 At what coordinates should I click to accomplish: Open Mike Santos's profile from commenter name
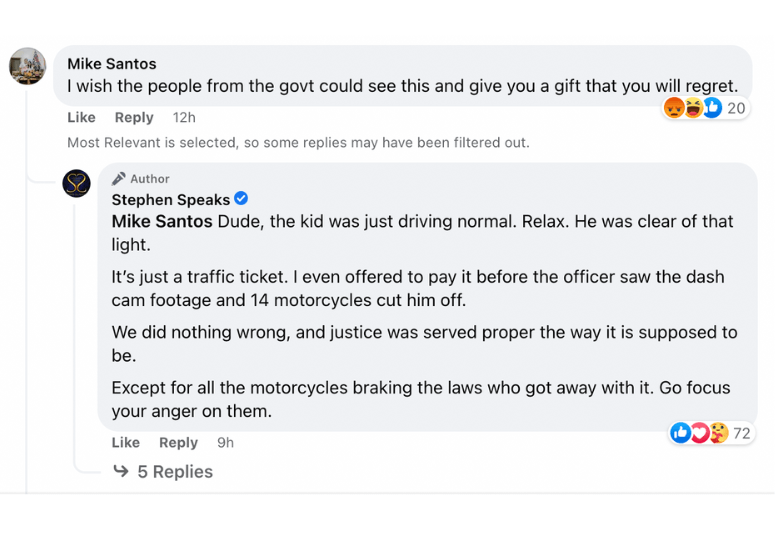[112, 64]
